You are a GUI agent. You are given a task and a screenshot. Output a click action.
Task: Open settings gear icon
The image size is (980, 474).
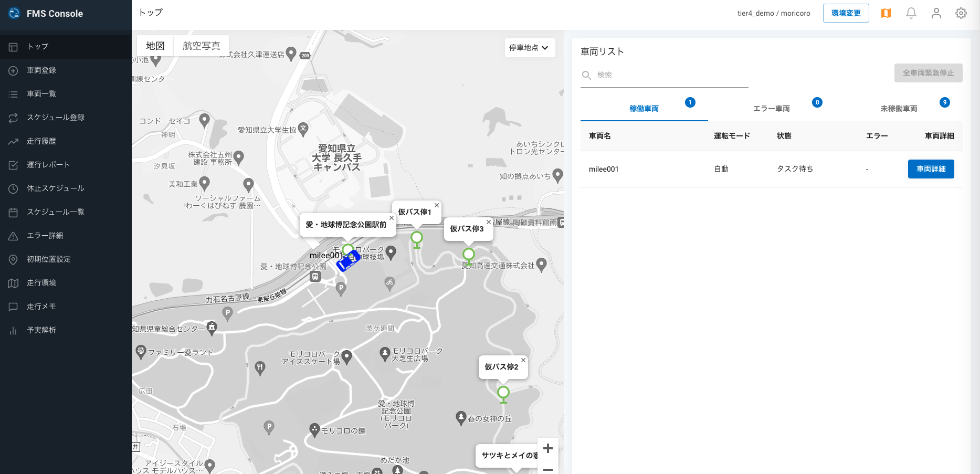point(961,13)
